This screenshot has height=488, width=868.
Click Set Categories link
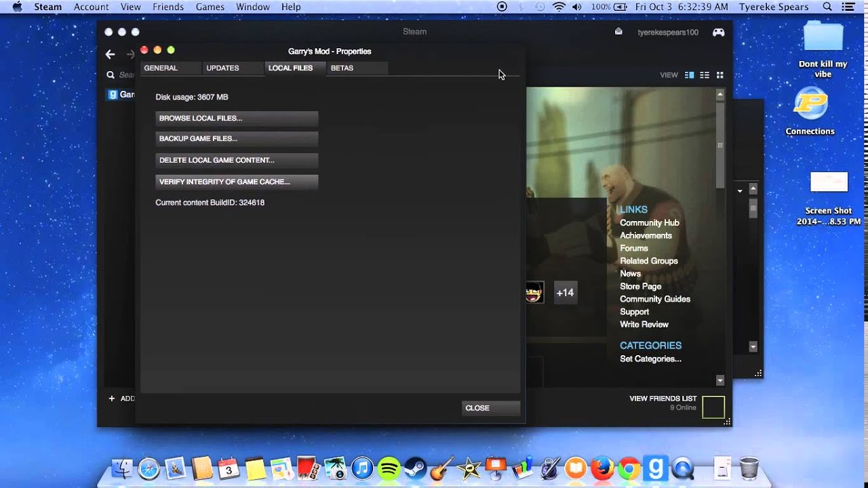(650, 359)
